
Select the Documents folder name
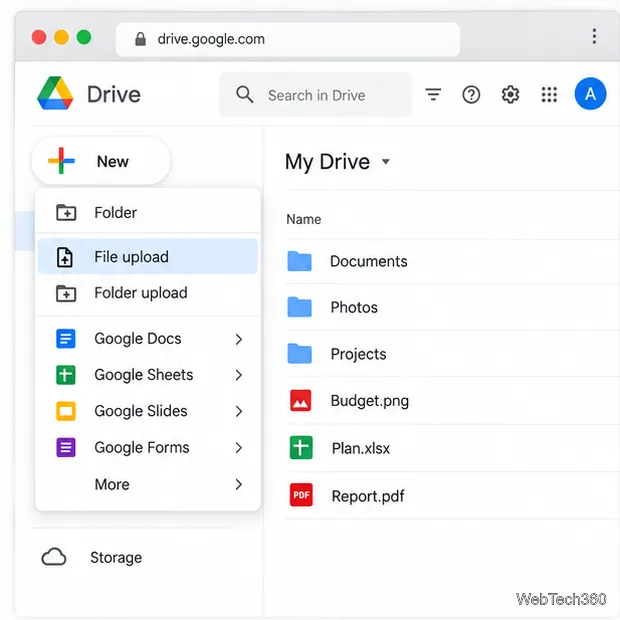coord(369,261)
